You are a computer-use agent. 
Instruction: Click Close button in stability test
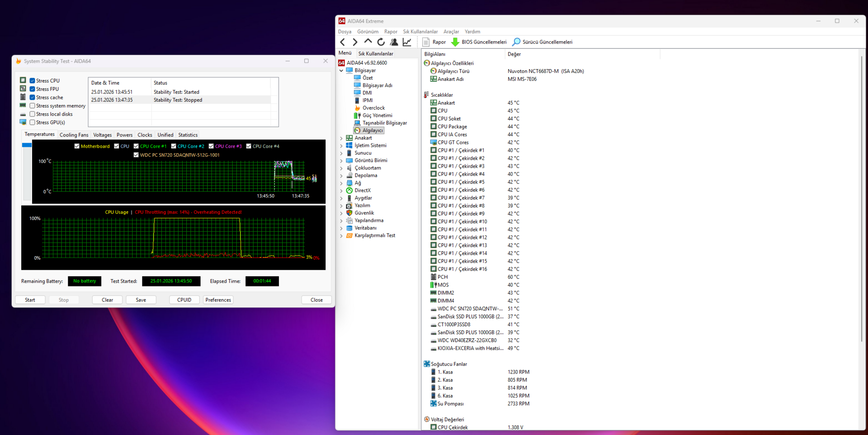(316, 300)
